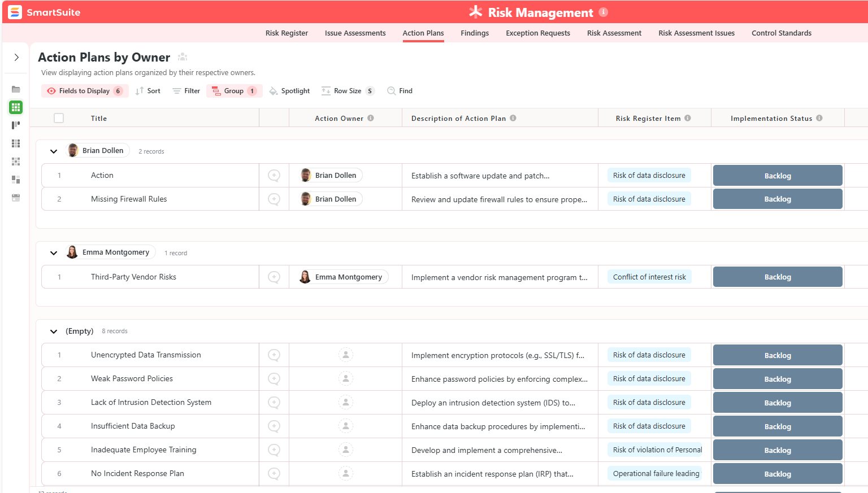
Task: Expand the left sidebar with arrow
Action: pyautogui.click(x=16, y=57)
